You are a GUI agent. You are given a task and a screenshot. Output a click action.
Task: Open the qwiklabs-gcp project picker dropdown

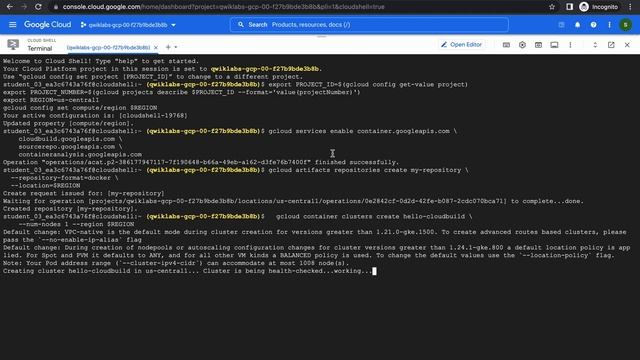coord(128,25)
